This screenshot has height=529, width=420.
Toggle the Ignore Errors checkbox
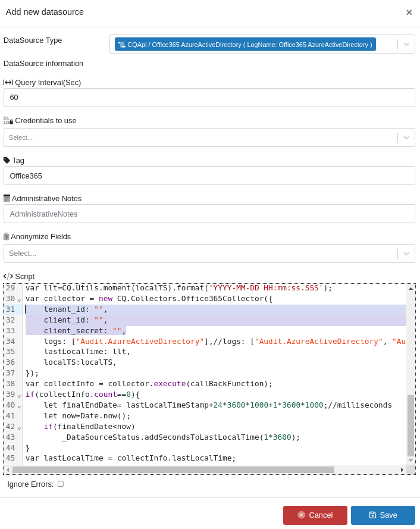(x=61, y=484)
